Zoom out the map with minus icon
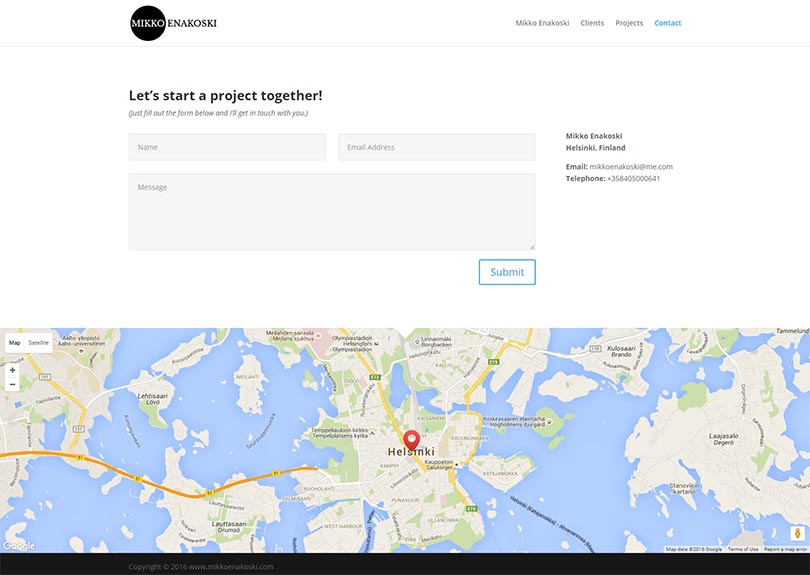The image size is (810, 575). 12,384
